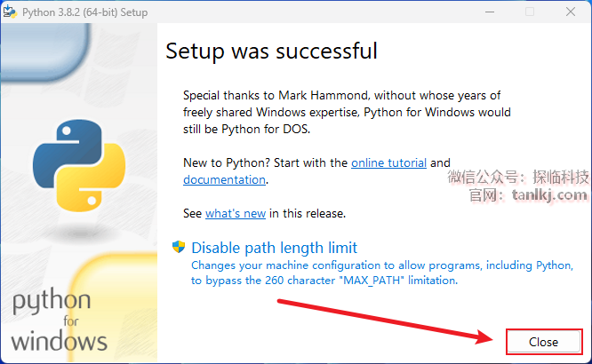Minimize the Python Setup window

coord(490,12)
